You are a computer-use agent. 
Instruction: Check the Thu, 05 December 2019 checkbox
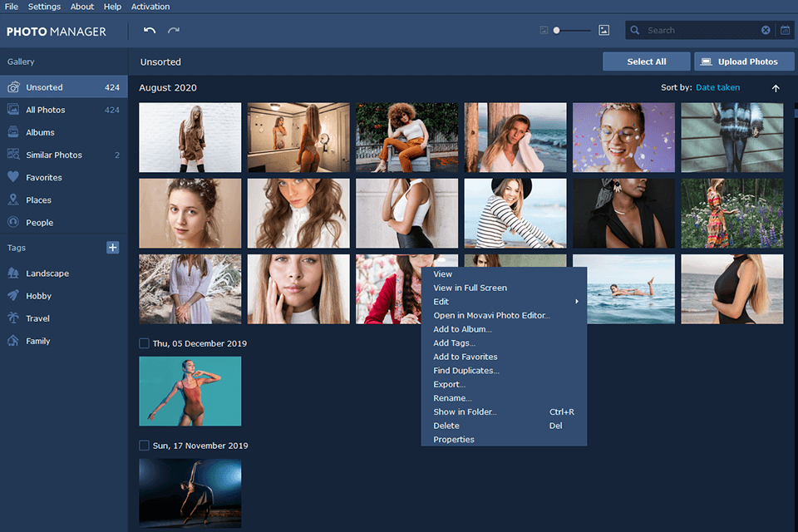pyautogui.click(x=145, y=343)
